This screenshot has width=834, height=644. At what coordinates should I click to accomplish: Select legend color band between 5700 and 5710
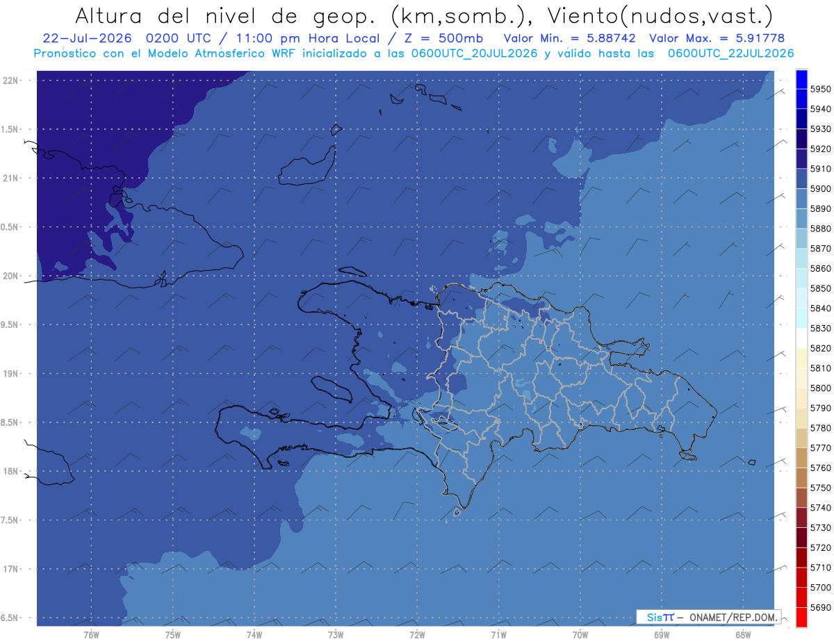[801, 578]
